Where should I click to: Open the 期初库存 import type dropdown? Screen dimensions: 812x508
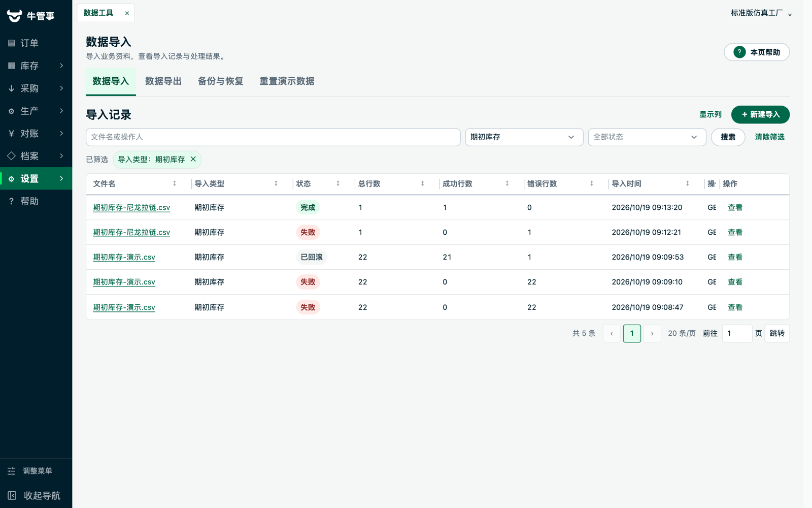[x=524, y=137]
